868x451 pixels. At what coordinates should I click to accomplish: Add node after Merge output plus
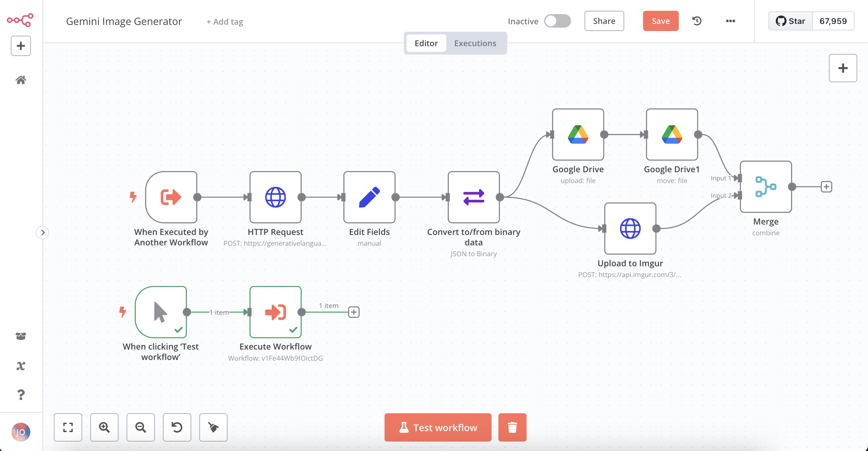coord(826,186)
